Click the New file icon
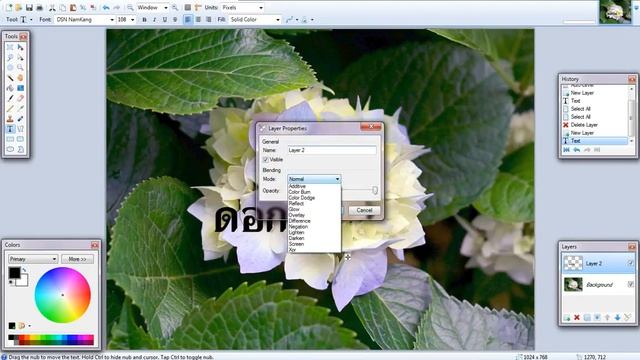Viewport: 640px width, 360px height. (x=9, y=7)
